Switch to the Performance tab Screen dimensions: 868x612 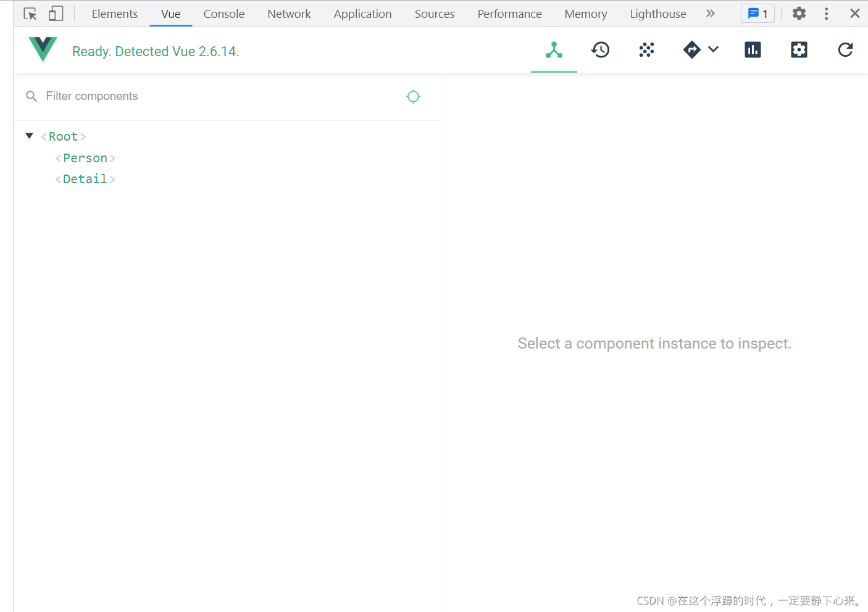click(509, 14)
